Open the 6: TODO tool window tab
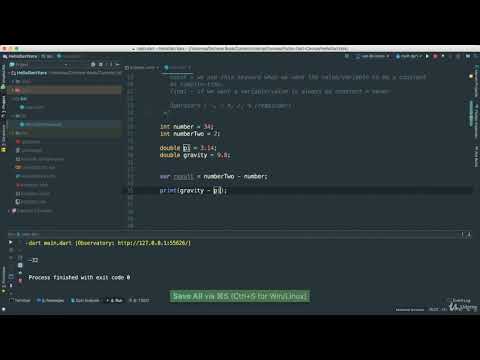 (139, 300)
